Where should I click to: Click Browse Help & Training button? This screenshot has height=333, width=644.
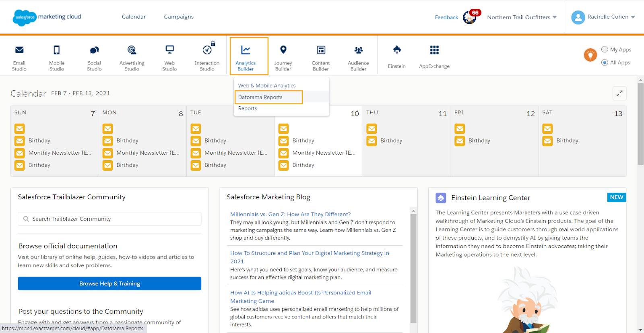click(109, 283)
